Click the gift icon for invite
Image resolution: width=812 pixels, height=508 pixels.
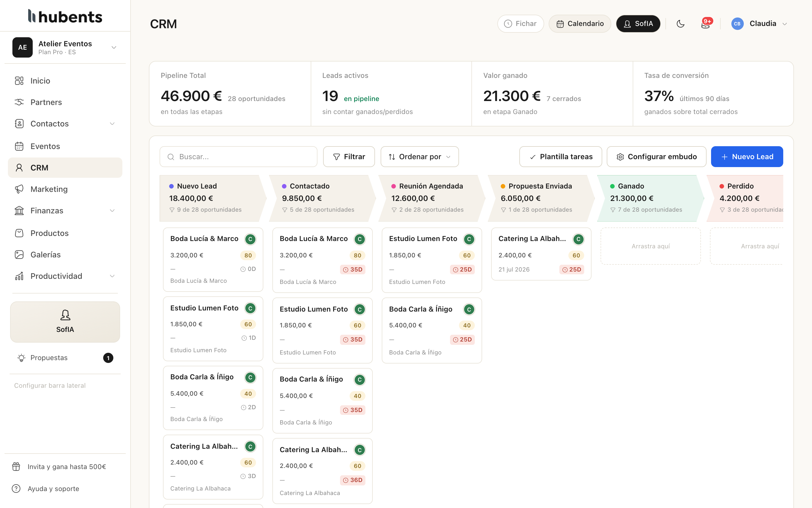(16, 467)
